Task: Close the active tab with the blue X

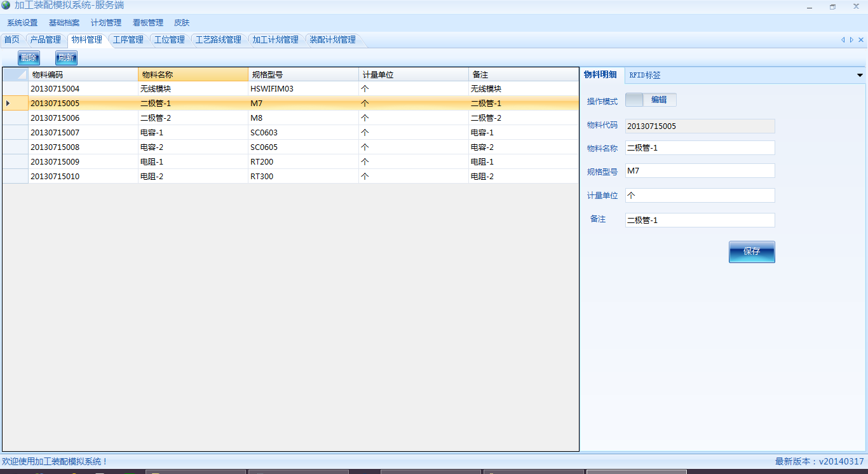Action: coord(860,39)
